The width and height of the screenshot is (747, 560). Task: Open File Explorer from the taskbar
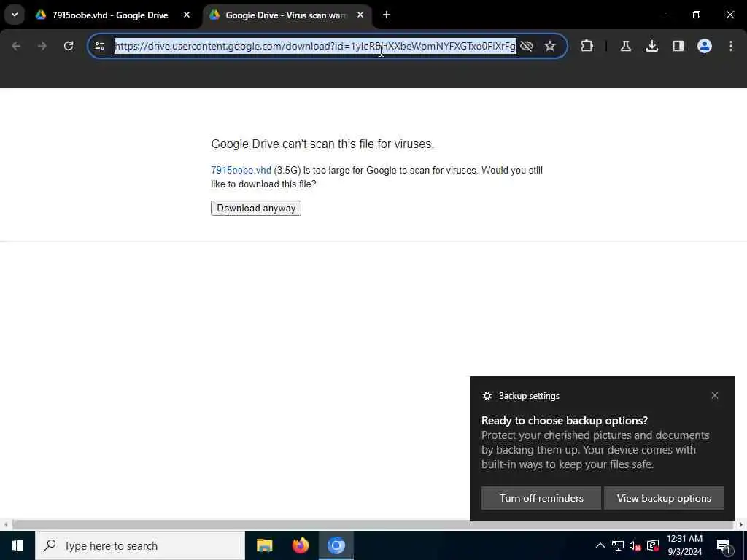point(264,545)
